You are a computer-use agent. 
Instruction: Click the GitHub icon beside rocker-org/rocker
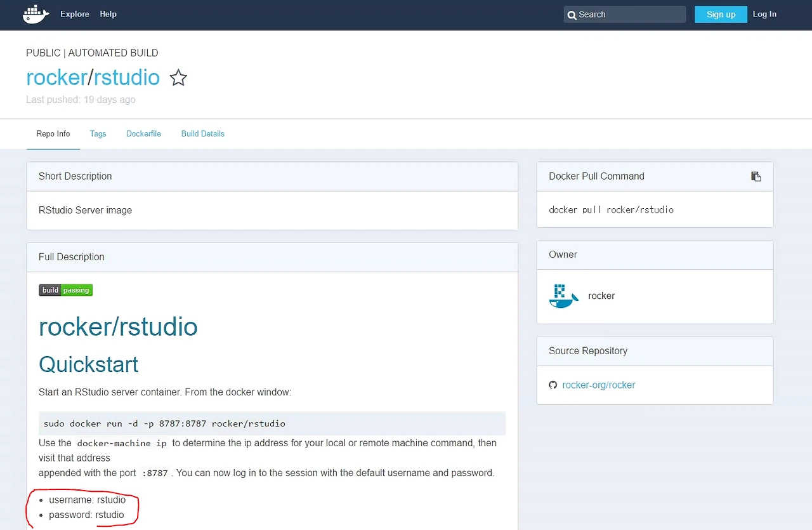tap(553, 385)
